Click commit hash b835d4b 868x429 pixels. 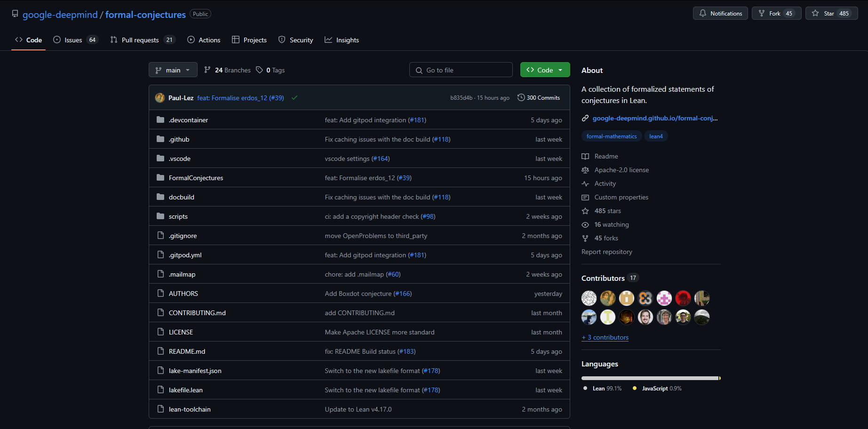(461, 98)
